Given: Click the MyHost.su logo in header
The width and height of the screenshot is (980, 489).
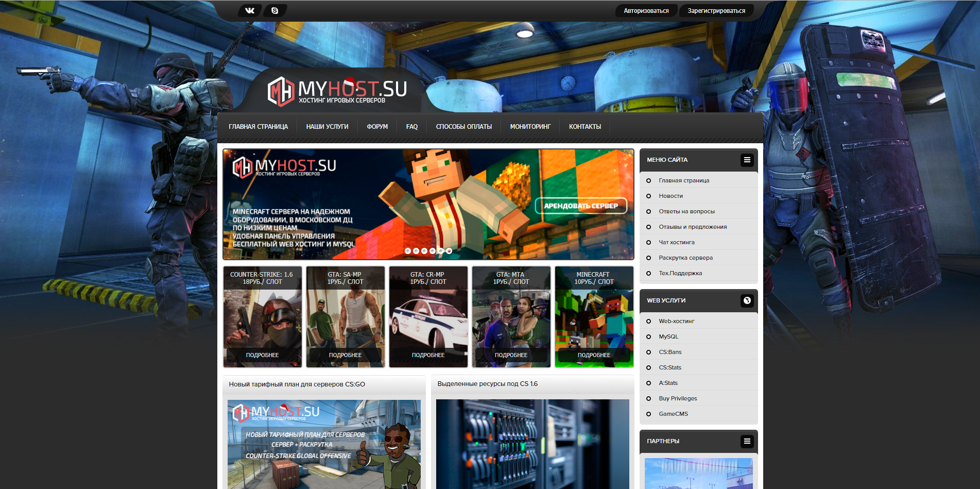Looking at the screenshot, I should click(337, 91).
